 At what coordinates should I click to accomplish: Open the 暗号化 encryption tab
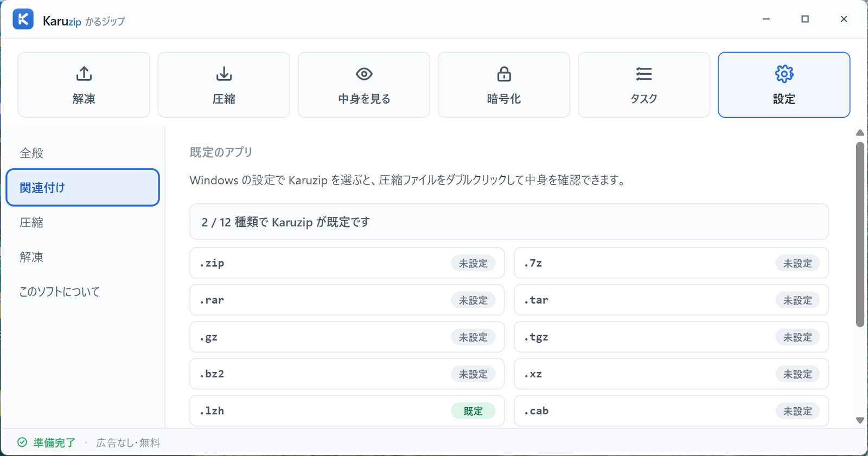point(504,85)
